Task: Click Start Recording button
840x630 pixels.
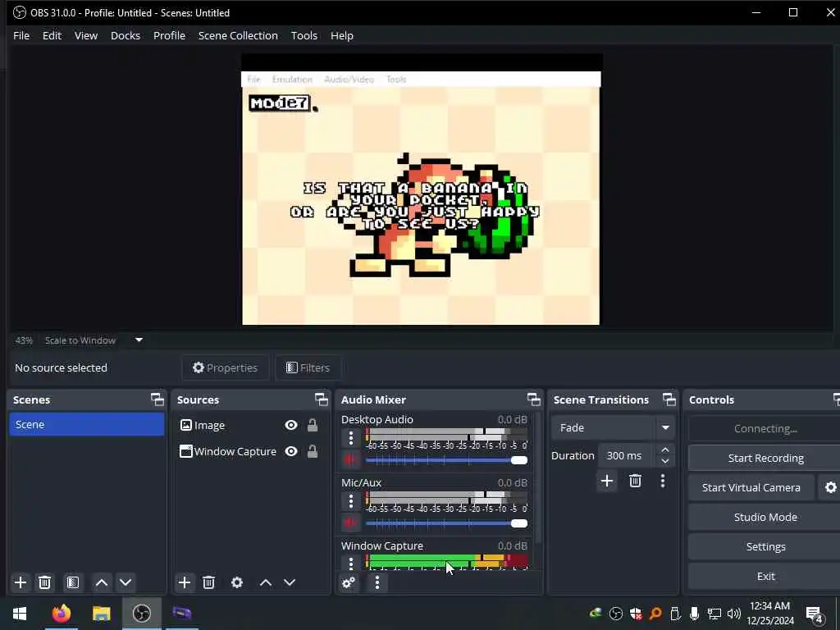Action: pos(765,458)
